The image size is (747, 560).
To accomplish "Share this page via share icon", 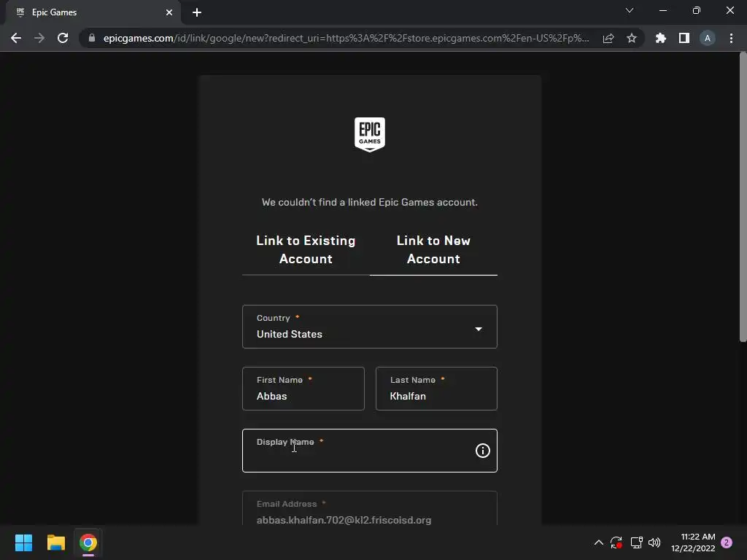I will (608, 39).
